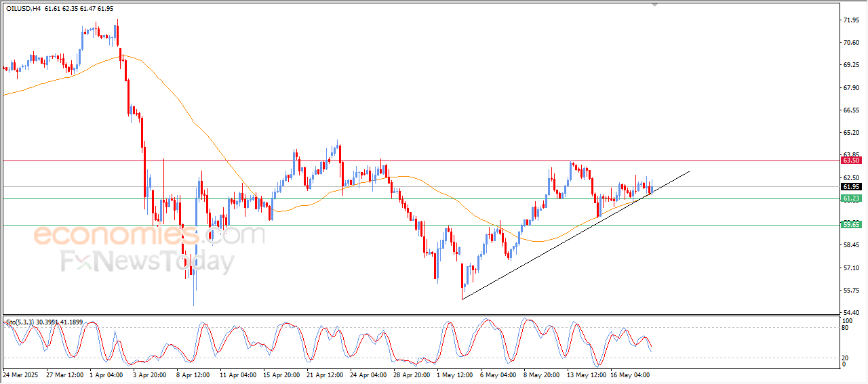Click the 57.10 price axis label
868x384 pixels.
coord(851,268)
